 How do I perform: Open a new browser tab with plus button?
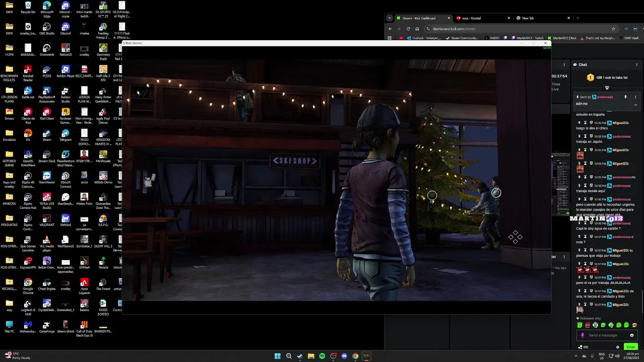[578, 18]
